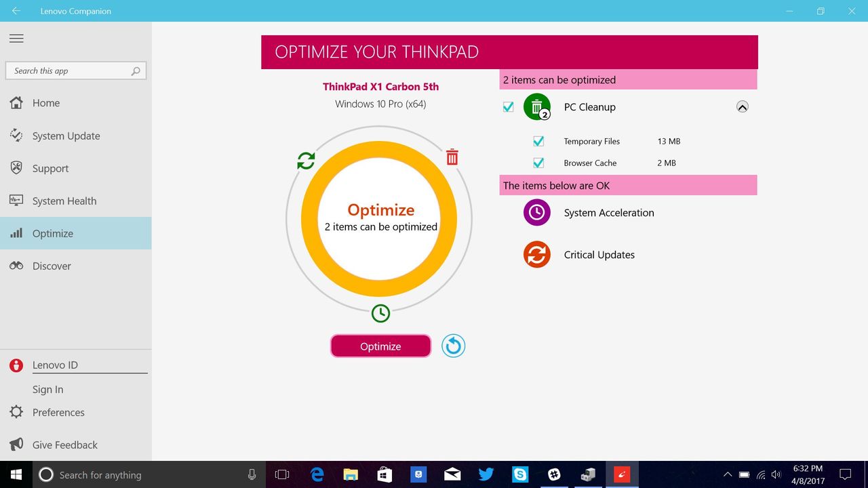The width and height of the screenshot is (868, 488).
Task: Navigate to System Update
Action: click(x=76, y=136)
